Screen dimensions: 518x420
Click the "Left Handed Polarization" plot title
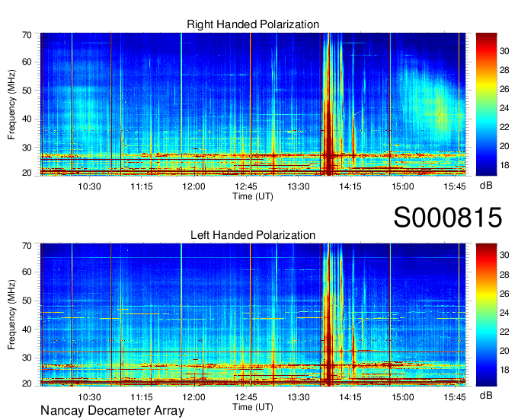[x=253, y=235]
